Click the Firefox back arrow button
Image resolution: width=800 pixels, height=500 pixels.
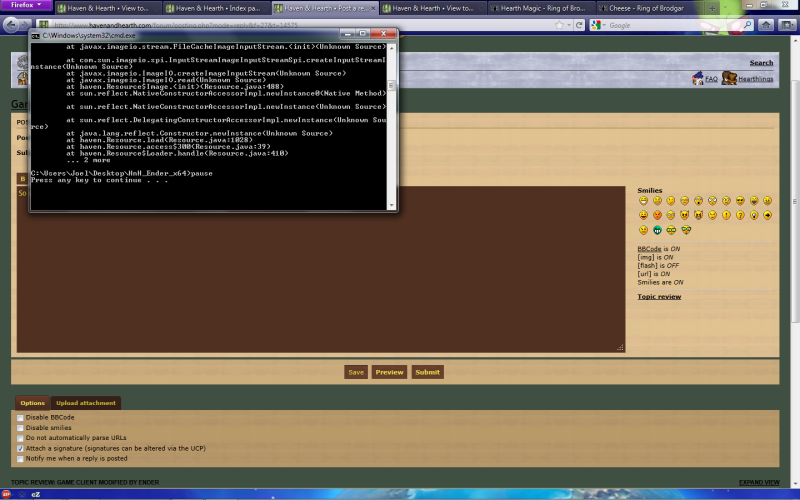tap(11, 24)
